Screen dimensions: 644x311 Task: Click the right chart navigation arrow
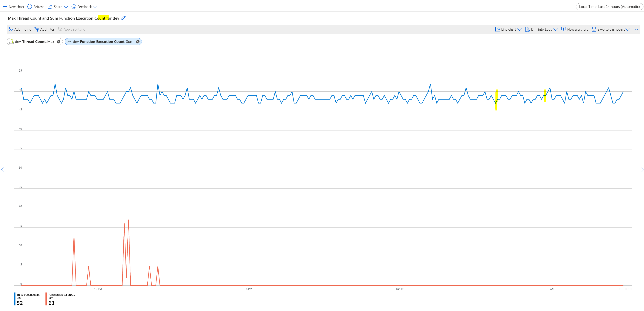point(642,169)
